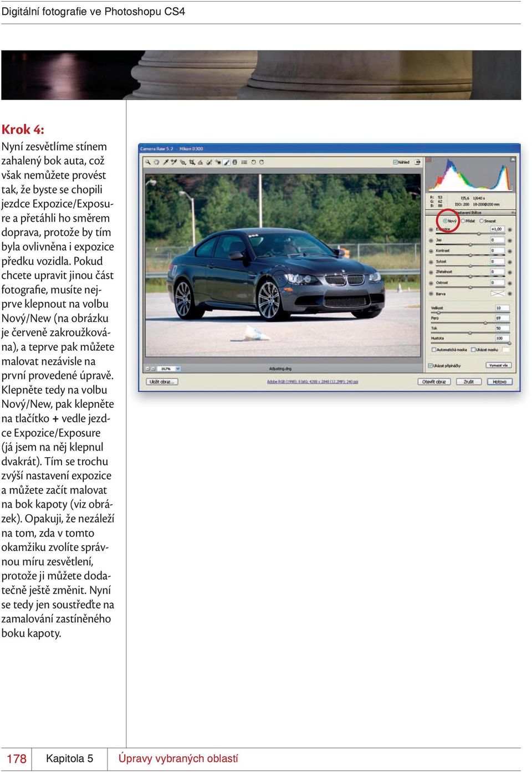Select the Zoom tool in Camera Raw toolbar

click(148, 162)
